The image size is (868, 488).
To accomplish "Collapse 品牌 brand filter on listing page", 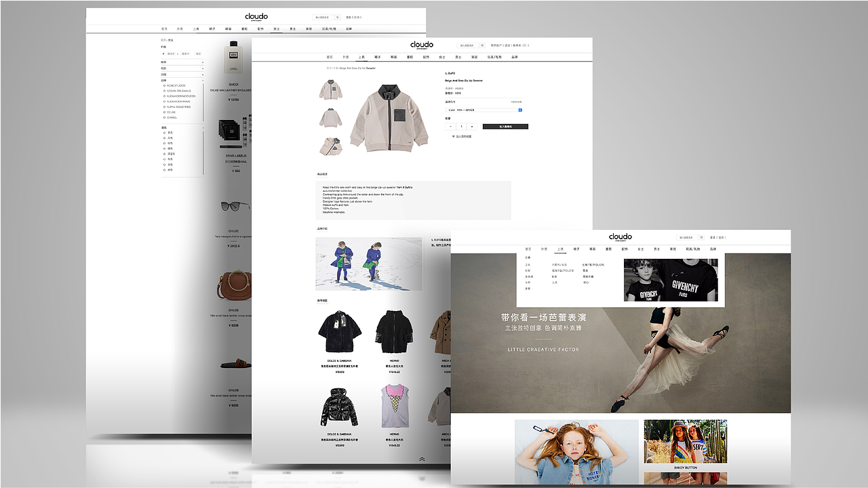I will pos(203,81).
